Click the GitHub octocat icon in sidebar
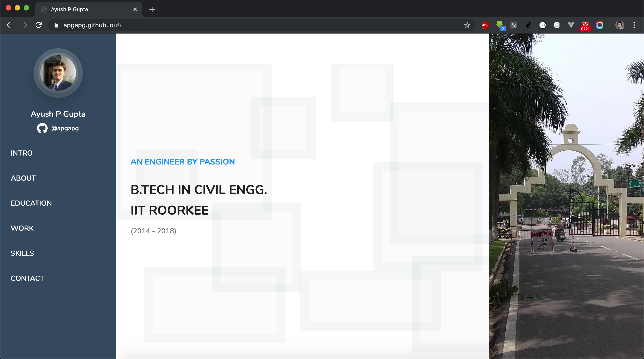The width and height of the screenshot is (644, 359). click(x=42, y=128)
